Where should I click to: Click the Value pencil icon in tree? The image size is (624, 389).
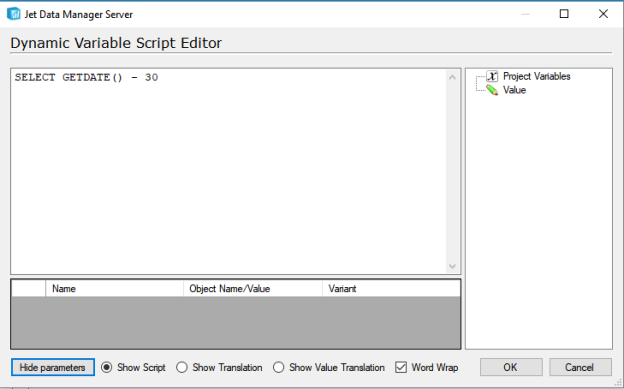(x=492, y=90)
